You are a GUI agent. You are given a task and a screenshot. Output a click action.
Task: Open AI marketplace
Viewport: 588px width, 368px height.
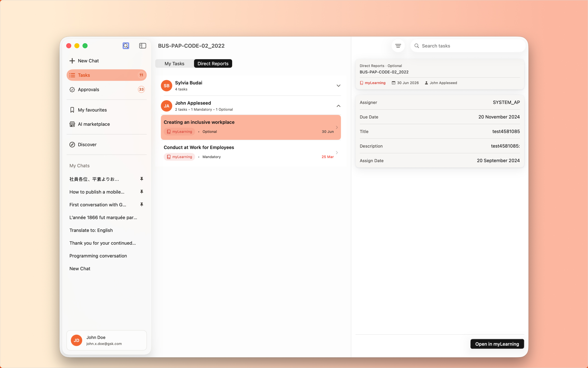[106, 124]
